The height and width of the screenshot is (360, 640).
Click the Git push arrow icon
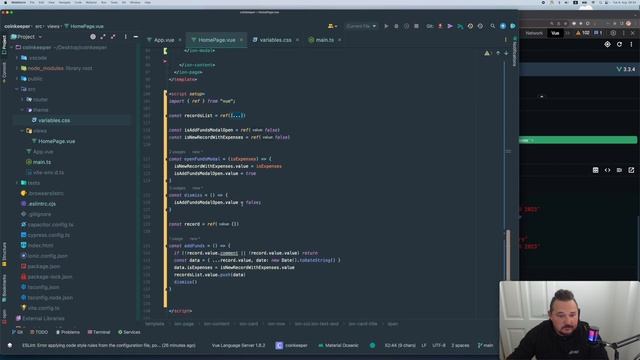tap(460, 26)
